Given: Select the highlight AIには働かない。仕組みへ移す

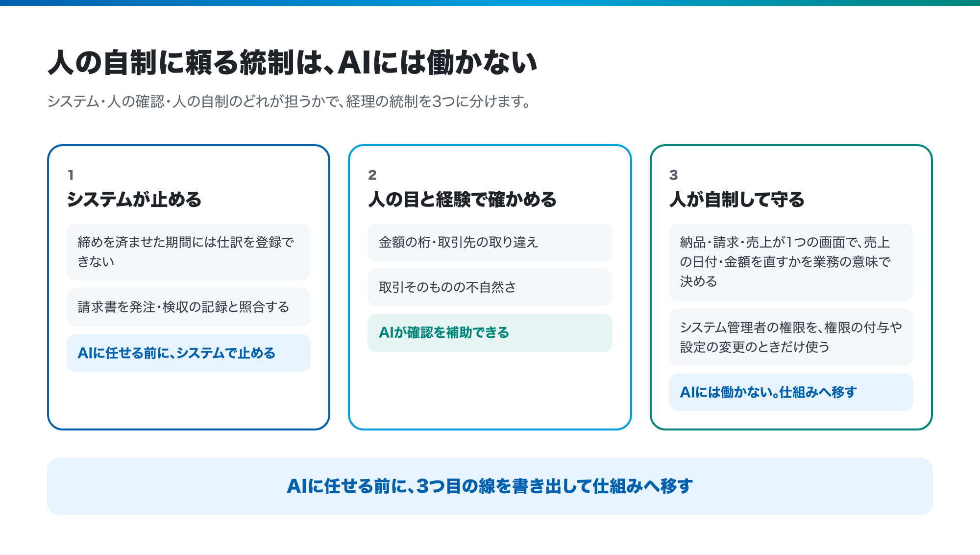Looking at the screenshot, I should (x=791, y=392).
